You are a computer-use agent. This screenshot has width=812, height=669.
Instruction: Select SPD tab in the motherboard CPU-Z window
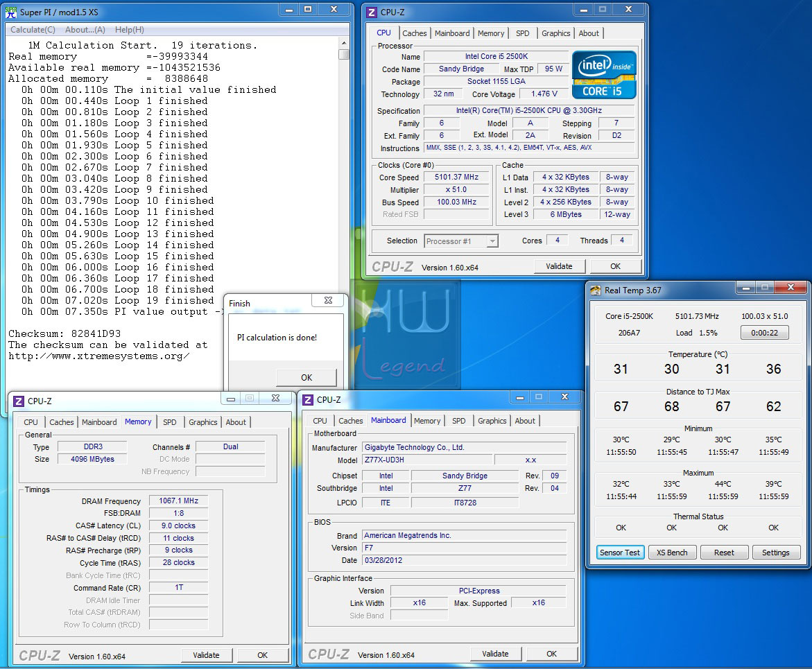[x=459, y=421]
